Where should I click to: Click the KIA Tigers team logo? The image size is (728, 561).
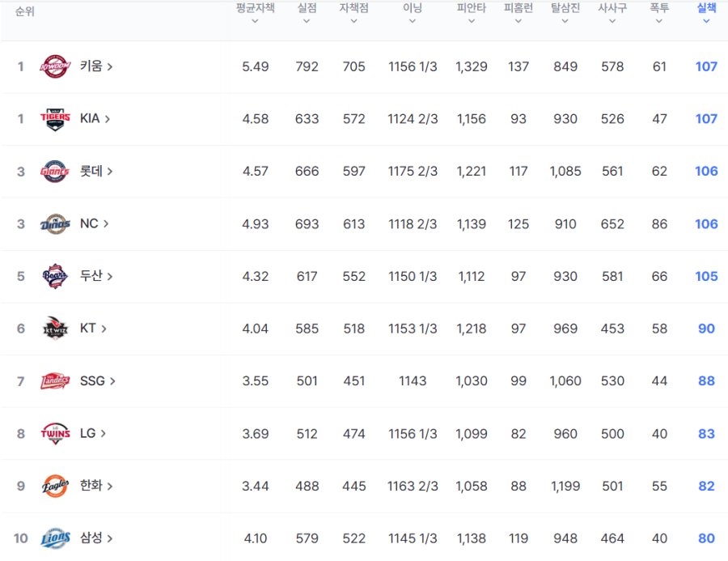coord(55,119)
